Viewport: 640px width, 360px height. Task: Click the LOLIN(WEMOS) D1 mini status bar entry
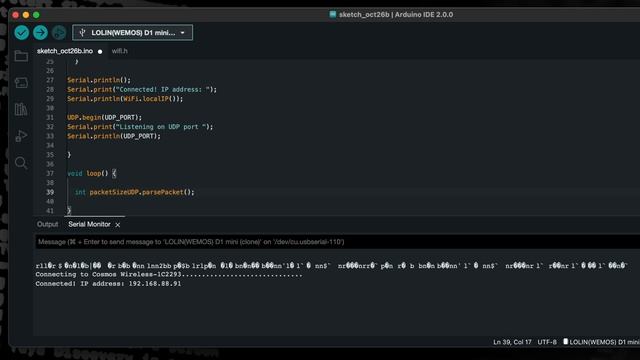coord(604,342)
